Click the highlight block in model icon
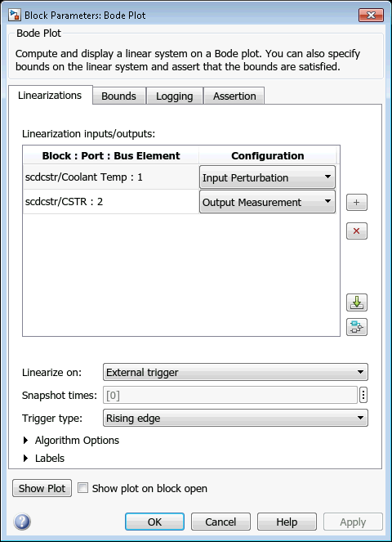The width and height of the screenshot is (392, 542). point(356,327)
